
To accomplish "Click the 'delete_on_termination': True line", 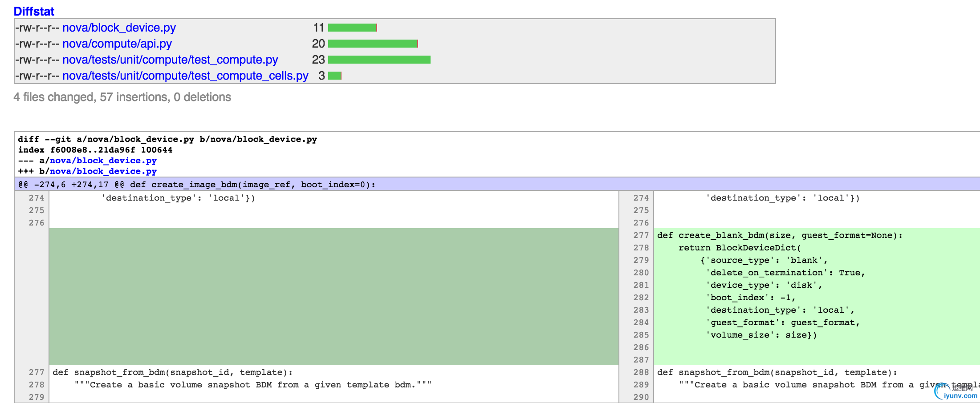I will pyautogui.click(x=785, y=273).
